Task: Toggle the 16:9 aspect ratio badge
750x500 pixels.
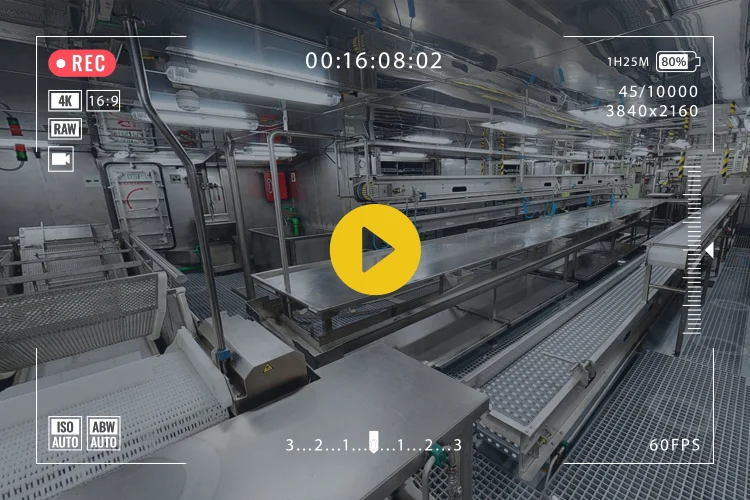Action: (x=103, y=101)
